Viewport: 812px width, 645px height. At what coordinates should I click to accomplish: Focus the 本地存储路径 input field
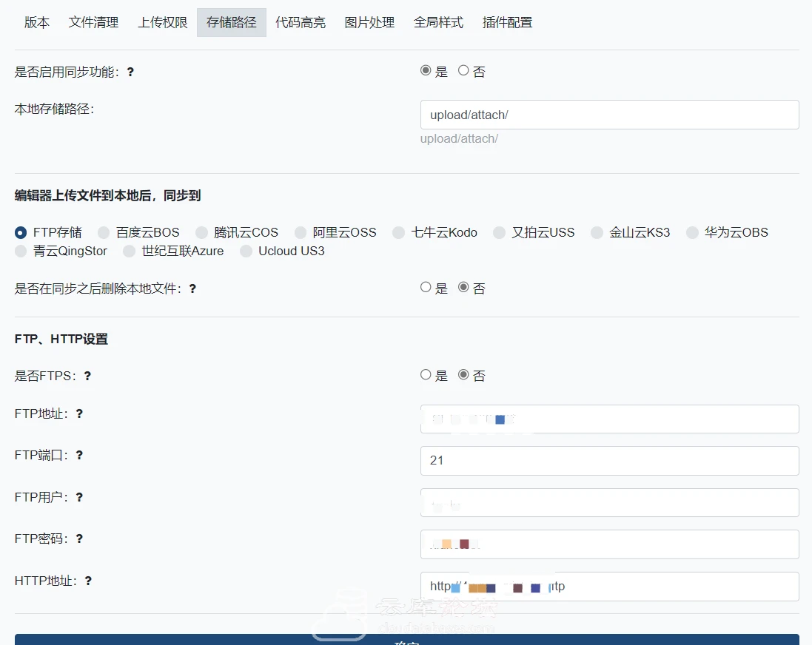(x=609, y=115)
